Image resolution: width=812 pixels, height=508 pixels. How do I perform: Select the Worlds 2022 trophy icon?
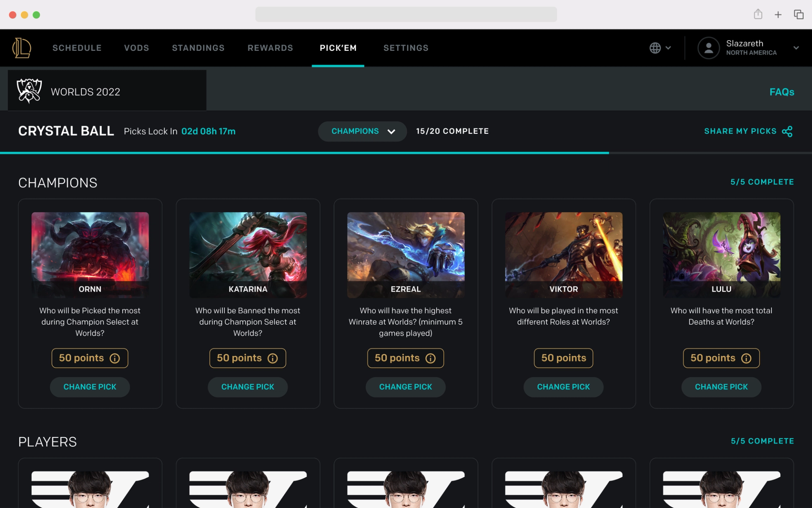point(29,90)
